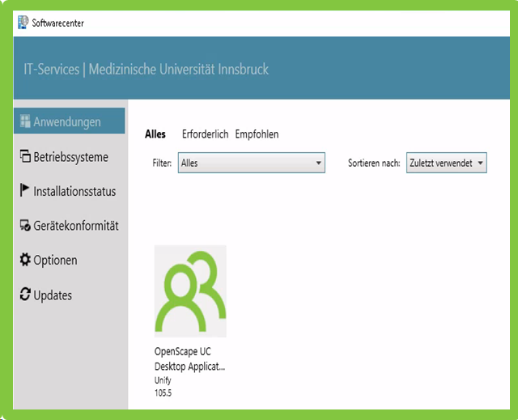Open the Filter dropdown showing Alles
This screenshot has width=518, height=420.
click(252, 163)
